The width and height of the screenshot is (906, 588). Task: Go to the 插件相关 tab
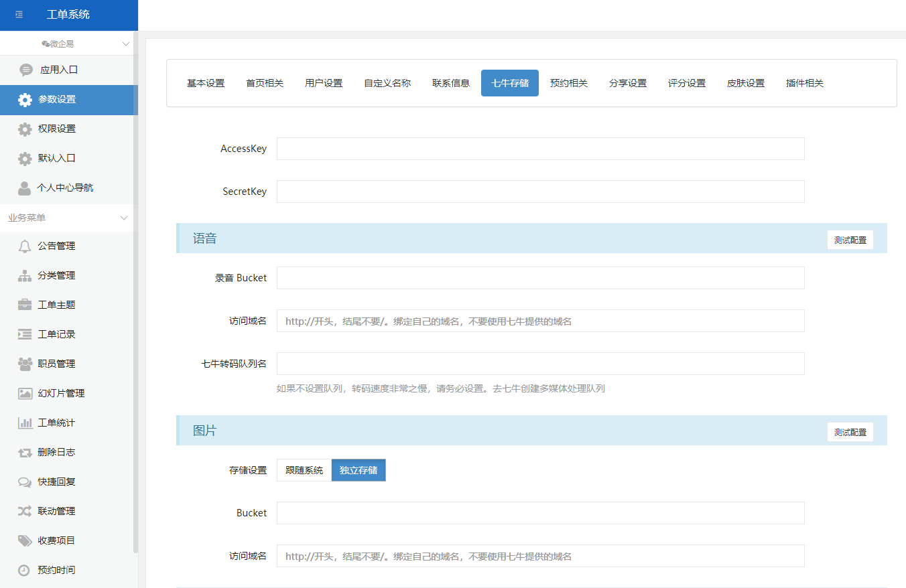pos(805,83)
